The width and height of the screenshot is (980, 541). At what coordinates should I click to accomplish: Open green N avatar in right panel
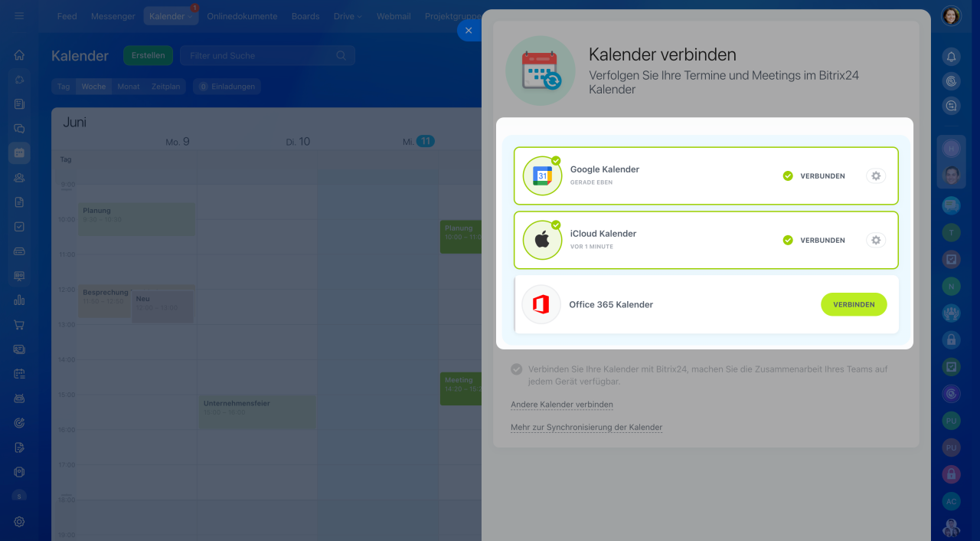951,287
